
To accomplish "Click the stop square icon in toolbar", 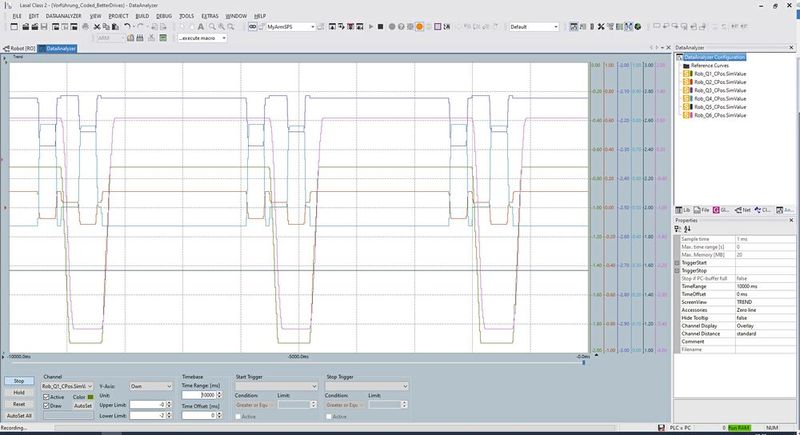I will tap(380, 27).
